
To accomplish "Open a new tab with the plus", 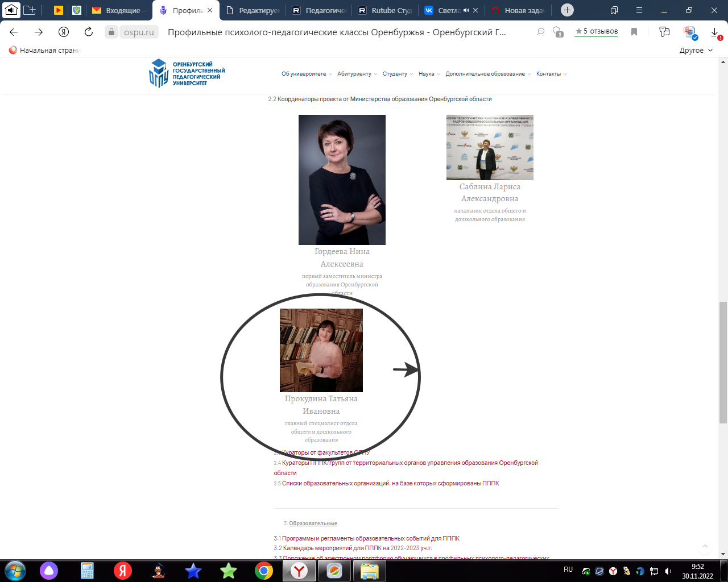I will (567, 10).
